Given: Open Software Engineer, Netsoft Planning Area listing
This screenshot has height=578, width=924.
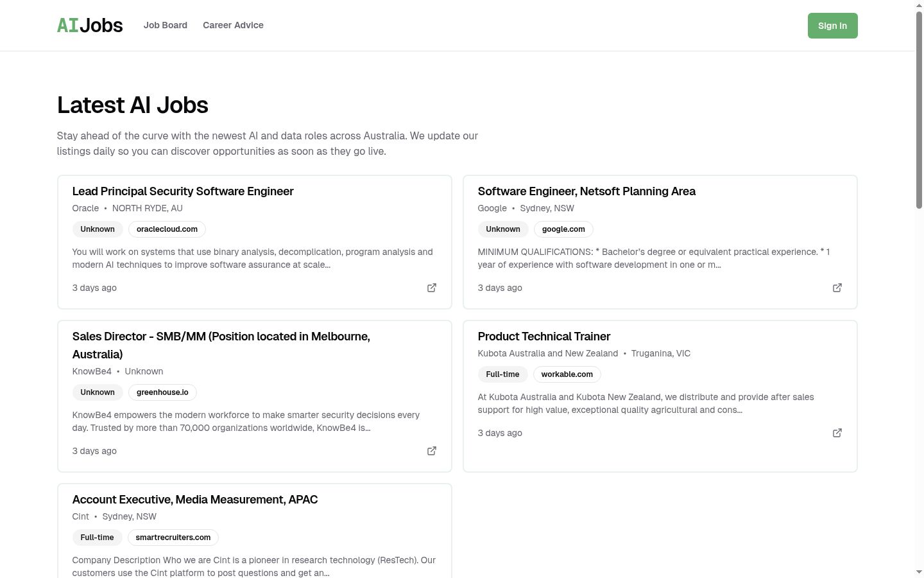Looking at the screenshot, I should point(586,191).
